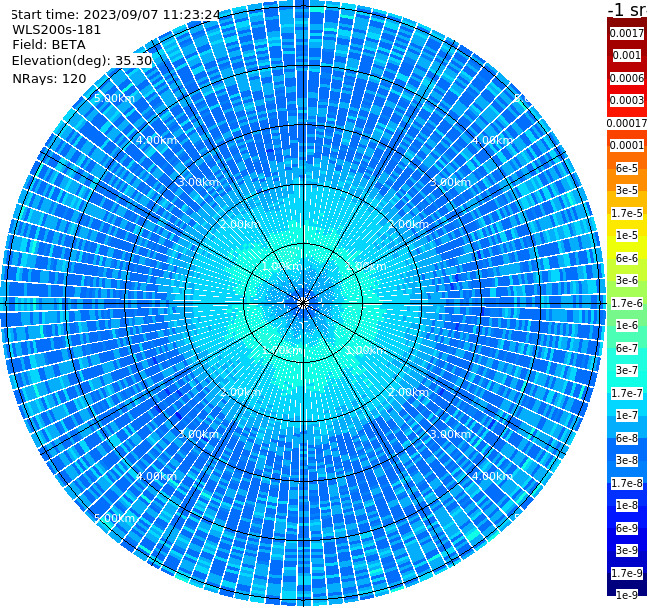Click the -1 sr unit label above colorbar
The width and height of the screenshot is (647, 607).
tap(627, 10)
